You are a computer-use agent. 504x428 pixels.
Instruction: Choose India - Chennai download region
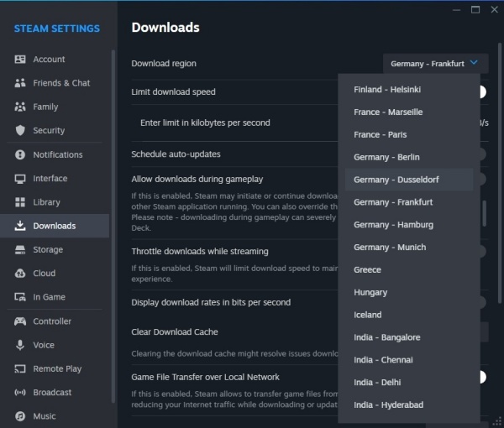[409, 360]
